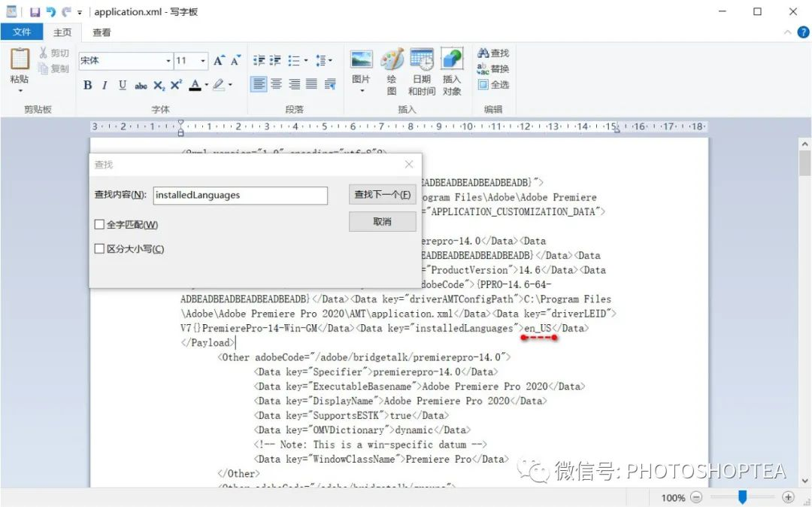
Task: Switch to the Home (主页) tab
Action: (62, 32)
